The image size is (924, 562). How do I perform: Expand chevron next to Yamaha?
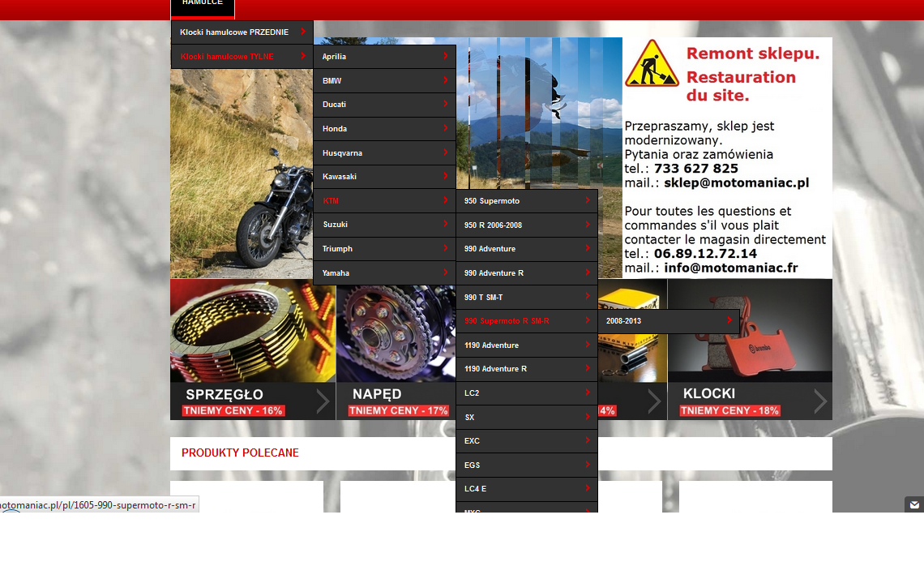pos(446,272)
